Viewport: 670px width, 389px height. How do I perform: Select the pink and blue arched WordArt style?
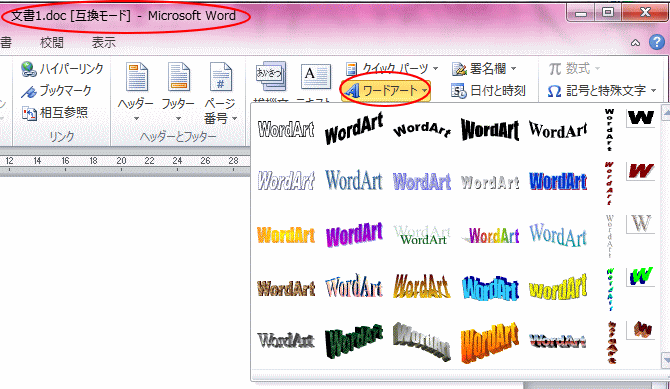pos(354,286)
